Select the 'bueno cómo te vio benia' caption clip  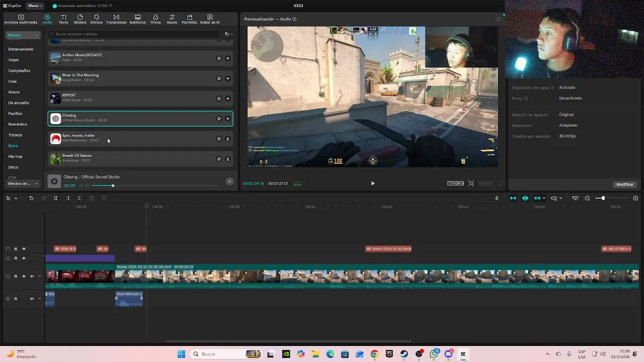pyautogui.click(x=388, y=249)
